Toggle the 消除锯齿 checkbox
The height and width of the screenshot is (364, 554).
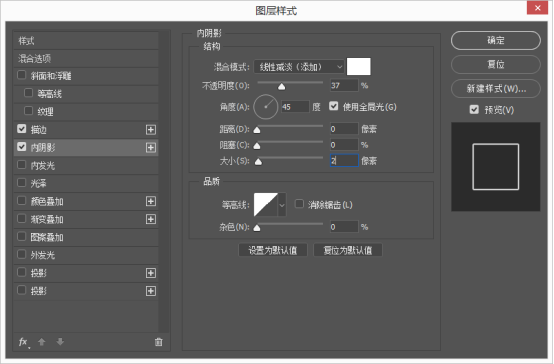click(x=299, y=204)
